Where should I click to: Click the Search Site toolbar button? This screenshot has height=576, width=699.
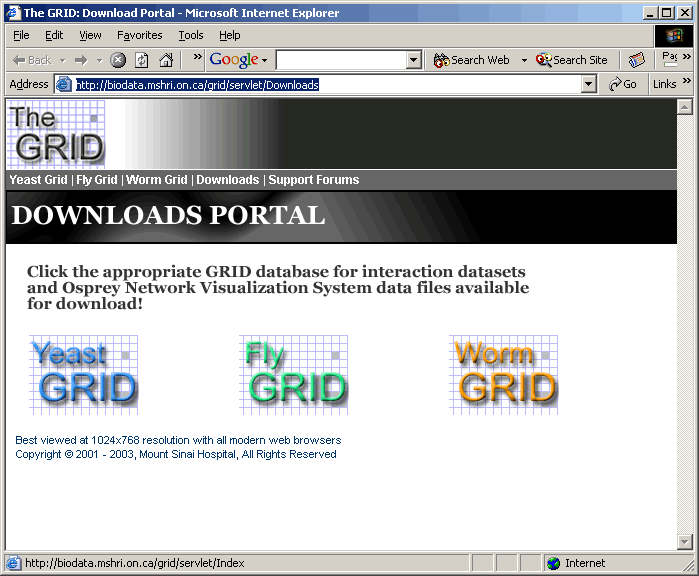[x=572, y=60]
